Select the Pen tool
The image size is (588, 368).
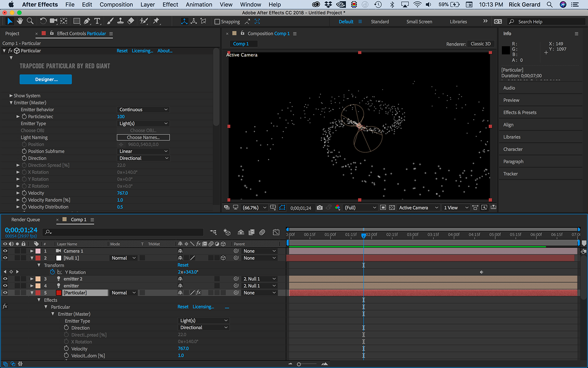[x=87, y=21]
